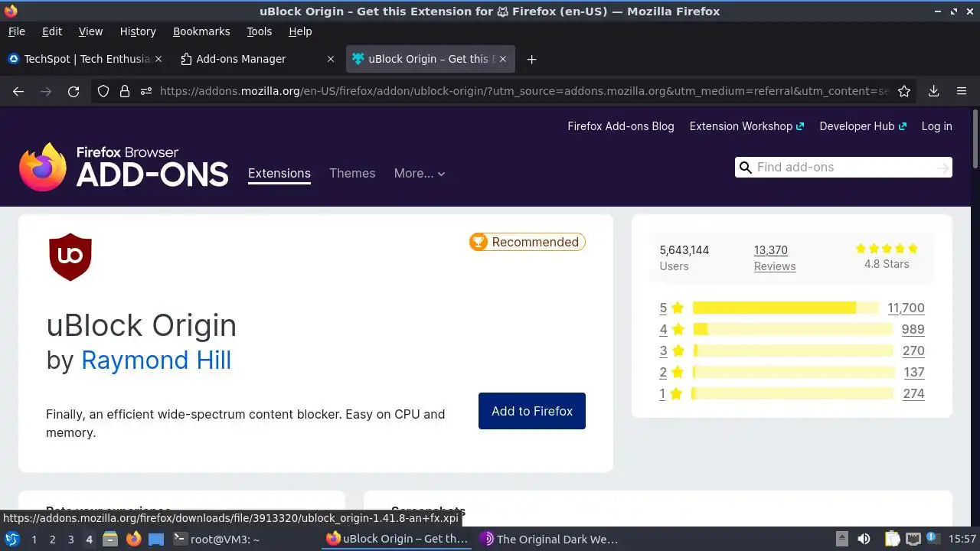
Task: Open a new tab with plus button
Action: point(531,59)
